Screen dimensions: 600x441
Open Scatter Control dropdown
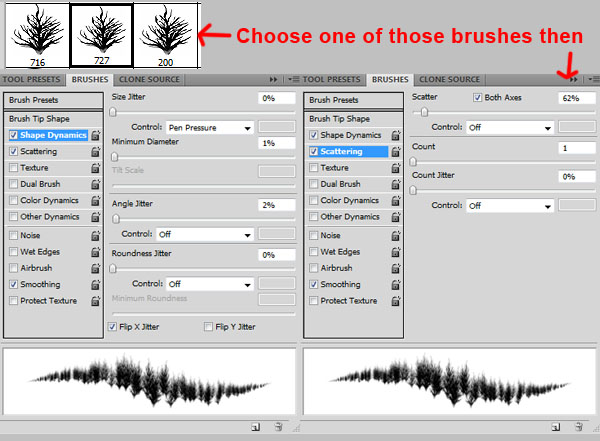[x=510, y=127]
